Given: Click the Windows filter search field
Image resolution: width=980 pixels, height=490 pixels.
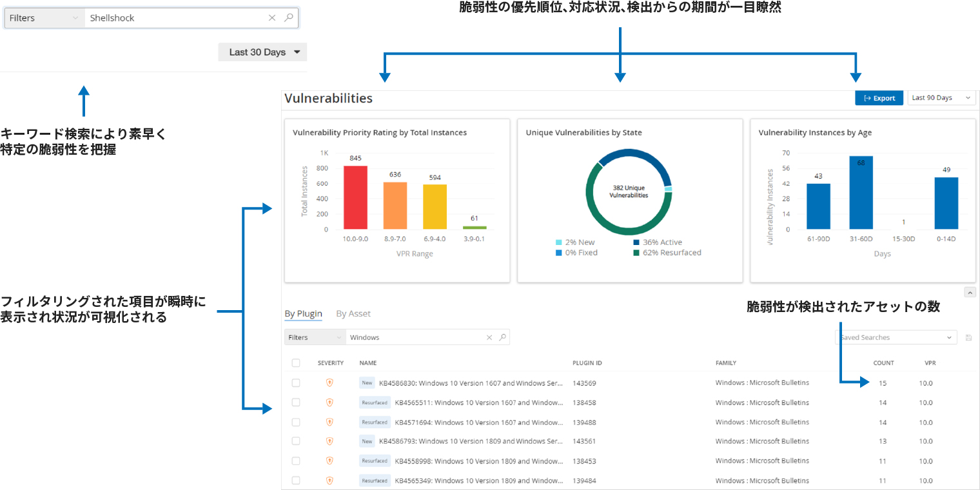Looking at the screenshot, I should (x=416, y=337).
